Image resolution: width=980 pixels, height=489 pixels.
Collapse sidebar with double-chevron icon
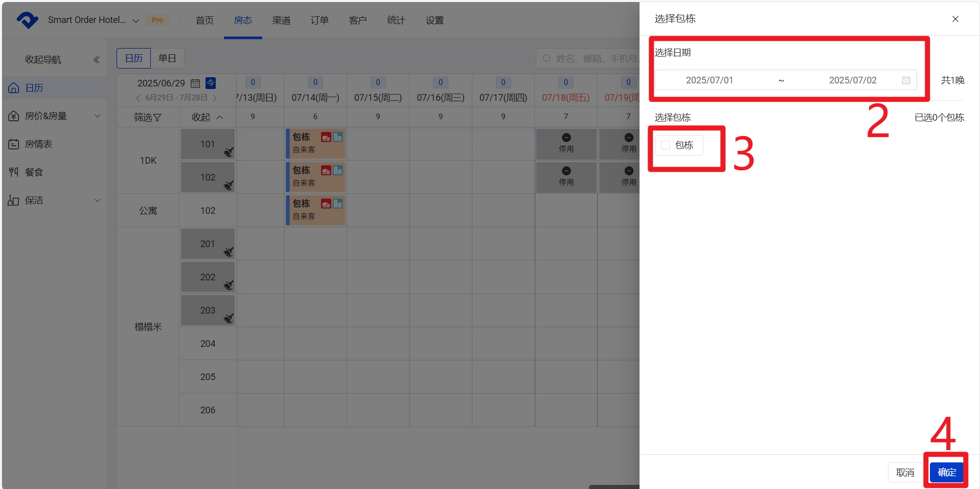click(96, 60)
